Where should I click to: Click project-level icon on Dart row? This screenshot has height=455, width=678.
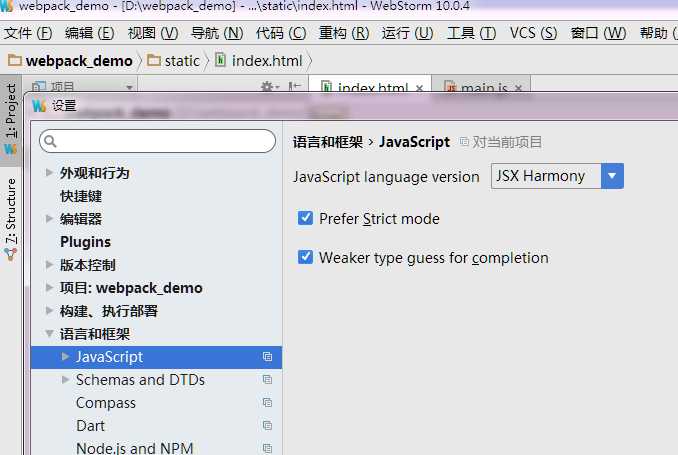coord(267,426)
